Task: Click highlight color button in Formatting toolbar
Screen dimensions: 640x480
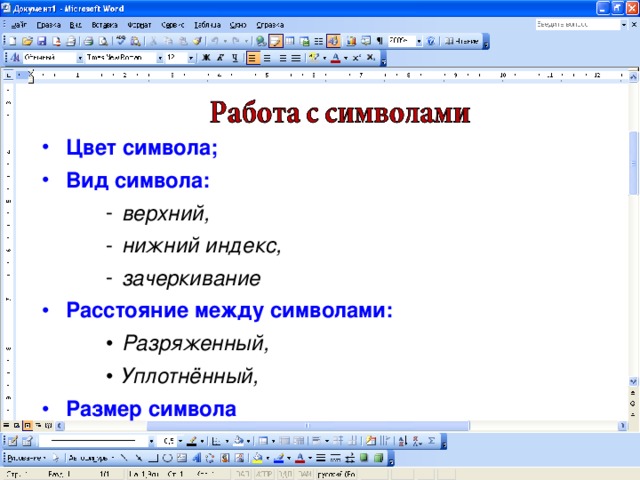Action: pyautogui.click(x=313, y=58)
